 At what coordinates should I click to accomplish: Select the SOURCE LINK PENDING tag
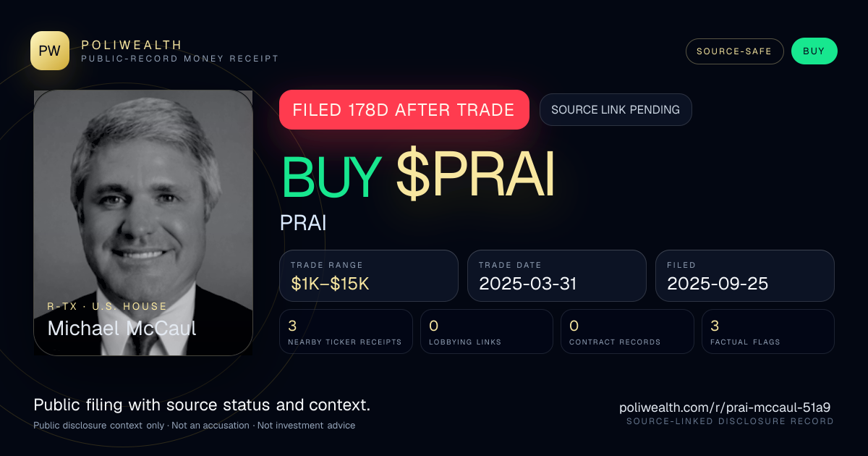point(616,110)
